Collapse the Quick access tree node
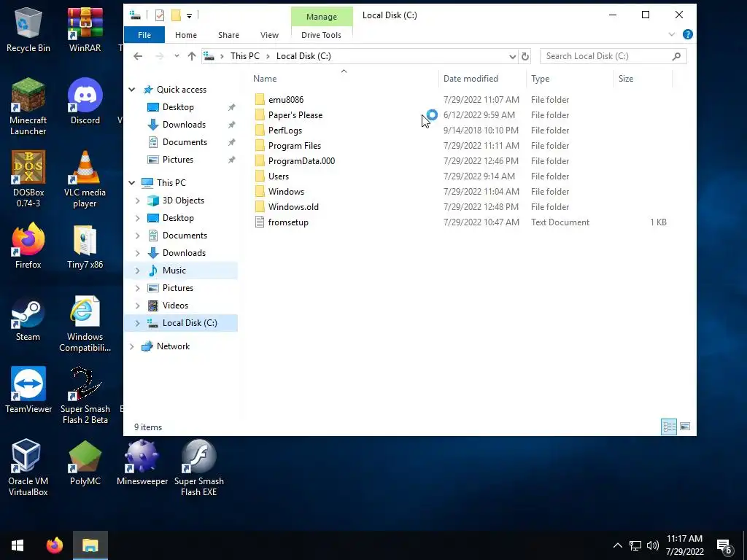Screen dimensions: 747x560 click(x=132, y=90)
